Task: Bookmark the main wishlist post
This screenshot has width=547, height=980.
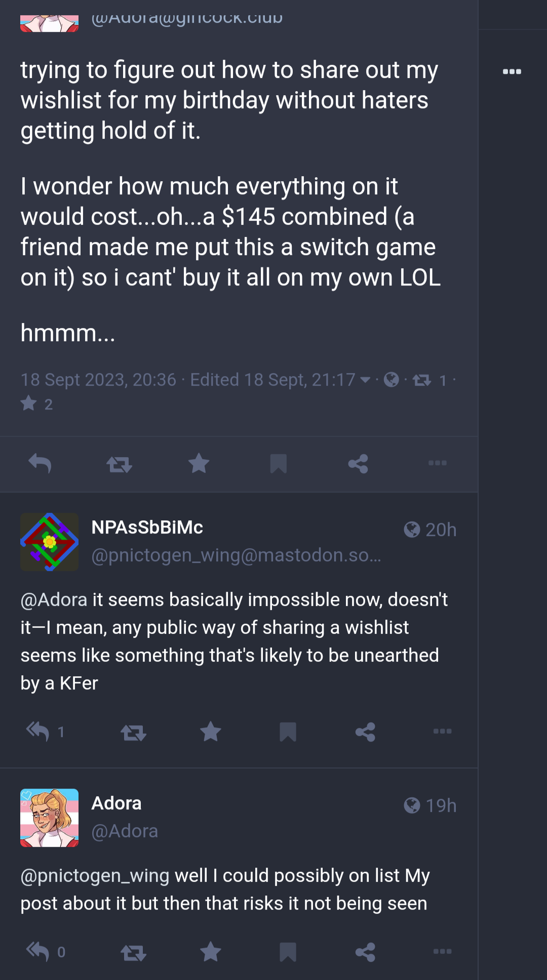Action: point(279,464)
